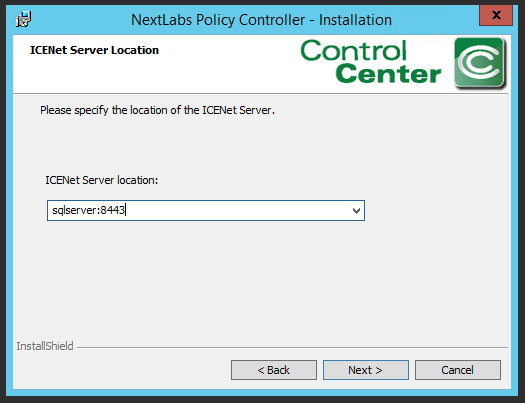Click the InstallShield label near the bottom
The image size is (525, 403).
(x=45, y=346)
